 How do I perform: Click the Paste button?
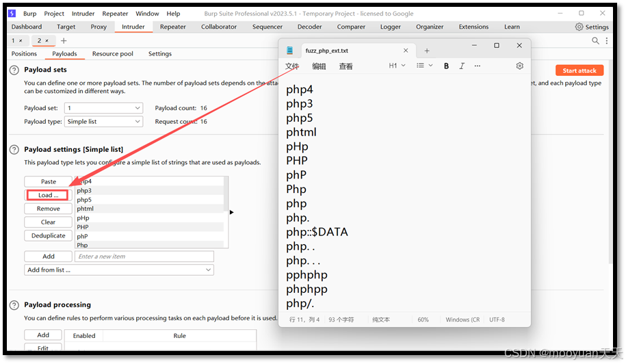coord(49,182)
